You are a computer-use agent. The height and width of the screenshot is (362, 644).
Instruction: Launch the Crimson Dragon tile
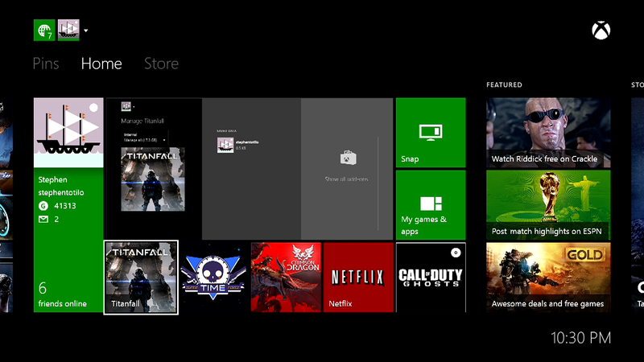pyautogui.click(x=286, y=278)
